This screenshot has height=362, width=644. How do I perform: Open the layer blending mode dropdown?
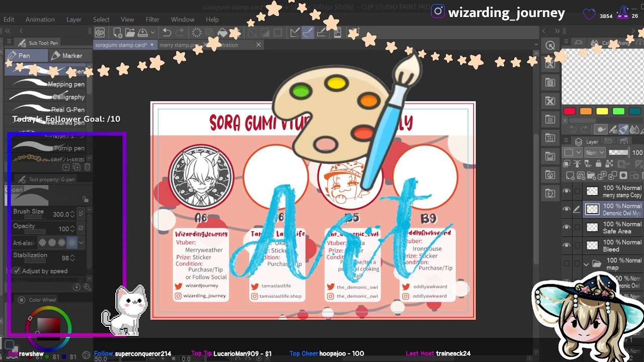pos(595,152)
